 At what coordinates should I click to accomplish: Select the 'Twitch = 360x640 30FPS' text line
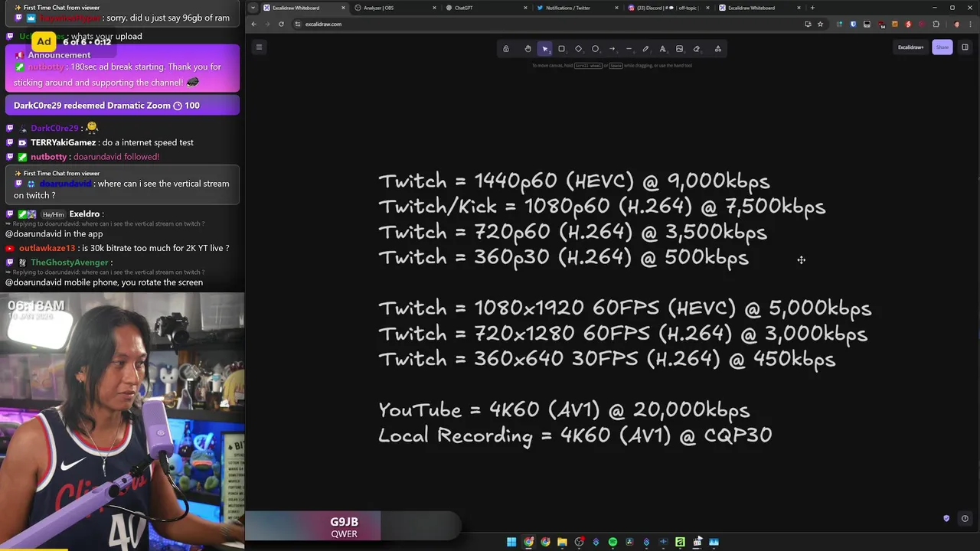(606, 359)
